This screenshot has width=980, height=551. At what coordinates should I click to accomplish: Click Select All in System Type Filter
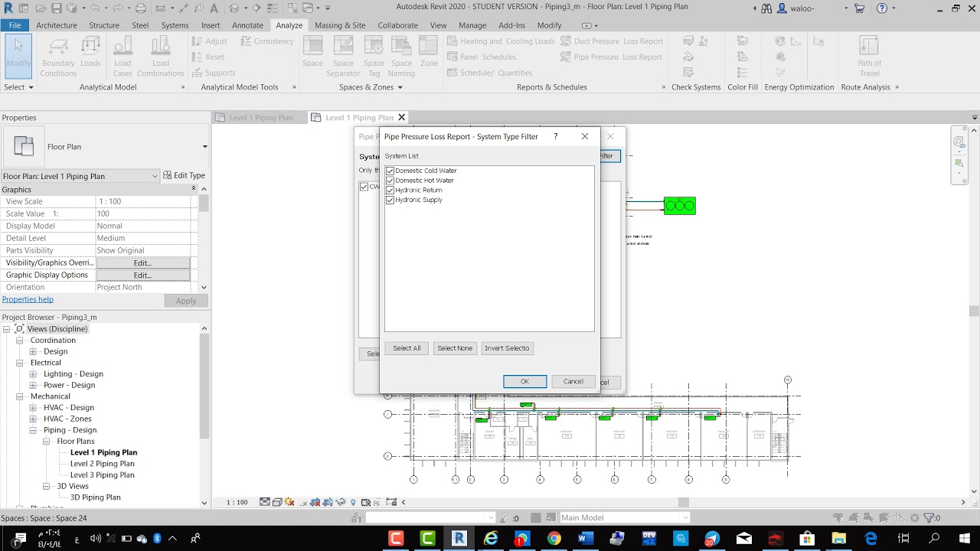click(407, 348)
